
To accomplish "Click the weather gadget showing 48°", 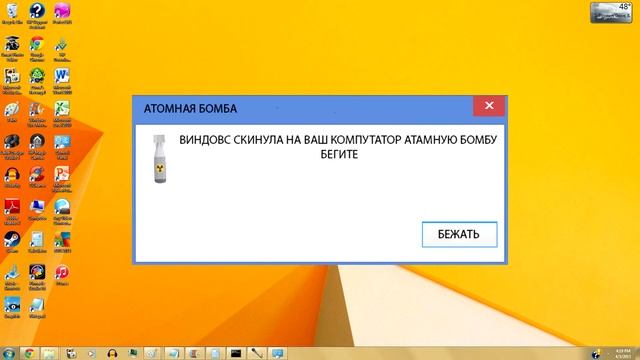I will pos(611,12).
